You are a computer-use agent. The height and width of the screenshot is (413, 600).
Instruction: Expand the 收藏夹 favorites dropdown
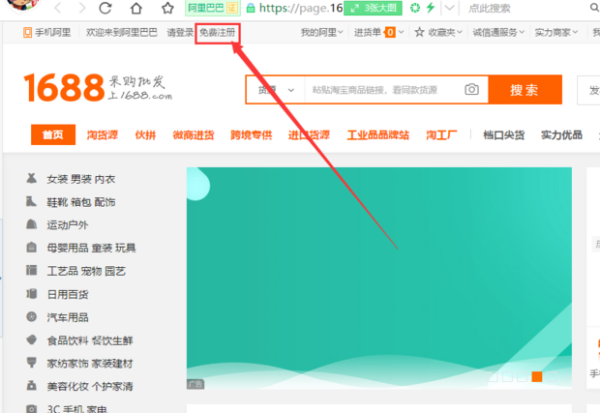tap(439, 33)
